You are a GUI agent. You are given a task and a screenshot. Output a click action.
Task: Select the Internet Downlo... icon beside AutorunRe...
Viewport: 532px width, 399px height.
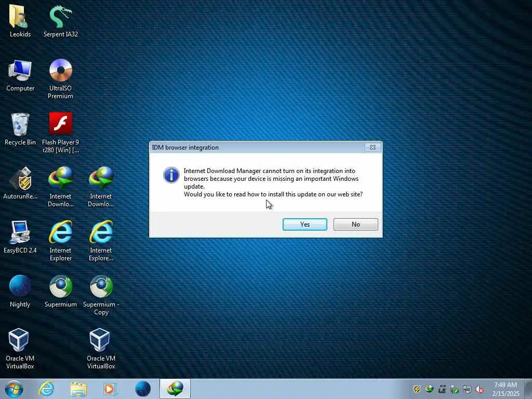(x=60, y=187)
